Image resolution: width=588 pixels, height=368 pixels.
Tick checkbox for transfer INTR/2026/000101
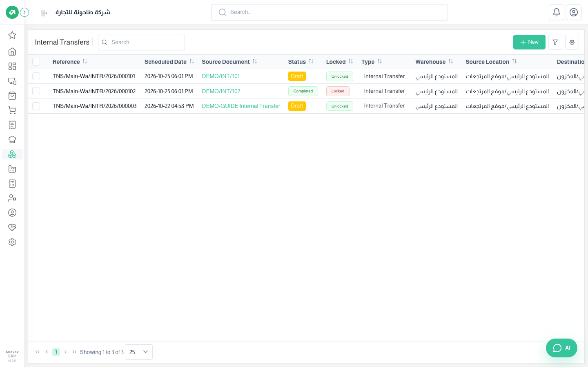point(36,76)
